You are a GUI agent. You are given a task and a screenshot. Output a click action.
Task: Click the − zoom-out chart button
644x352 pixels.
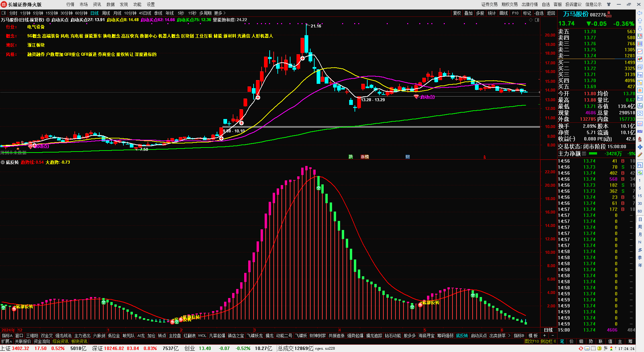click(x=552, y=336)
